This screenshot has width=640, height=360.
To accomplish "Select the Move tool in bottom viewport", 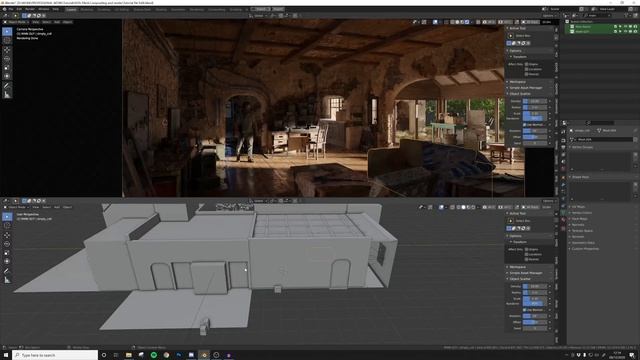I will pos(7,235).
